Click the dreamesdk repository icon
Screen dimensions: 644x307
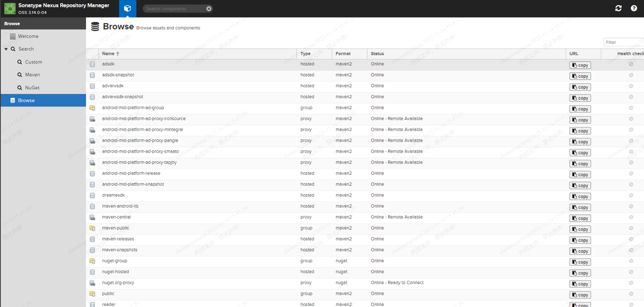92,195
